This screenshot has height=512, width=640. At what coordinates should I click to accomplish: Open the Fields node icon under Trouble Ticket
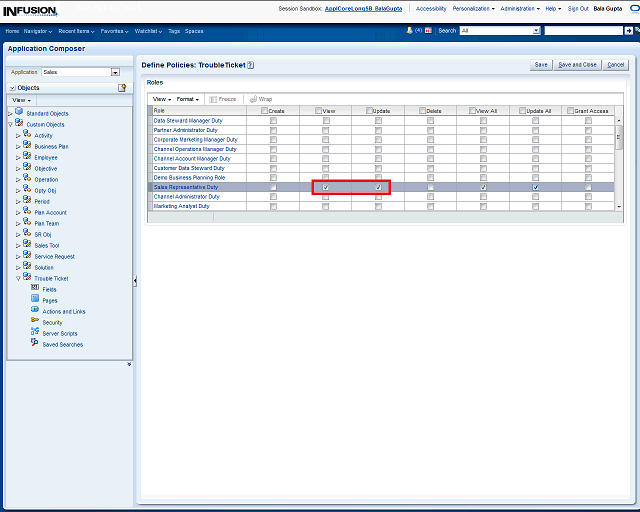coord(34,289)
